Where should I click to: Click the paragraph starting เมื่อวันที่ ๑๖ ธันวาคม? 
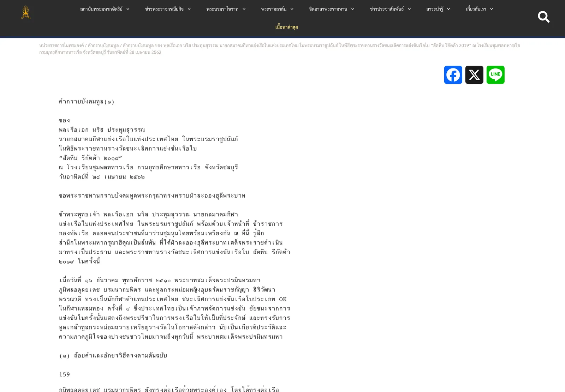click(174, 308)
